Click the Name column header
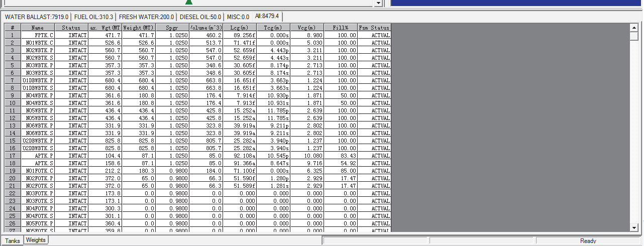Viewport: 644px width, 246px height. [38, 28]
